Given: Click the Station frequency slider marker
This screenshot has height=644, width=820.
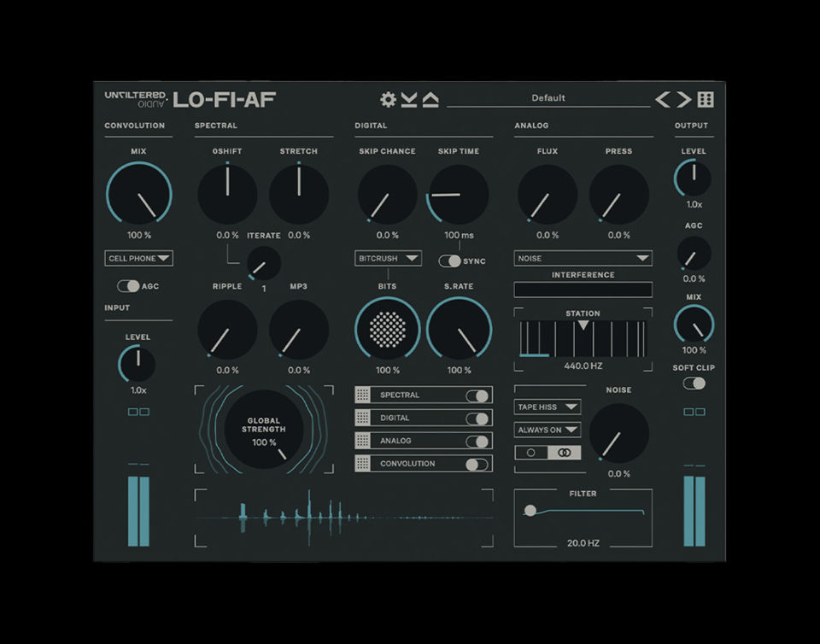Looking at the screenshot, I should point(583,325).
